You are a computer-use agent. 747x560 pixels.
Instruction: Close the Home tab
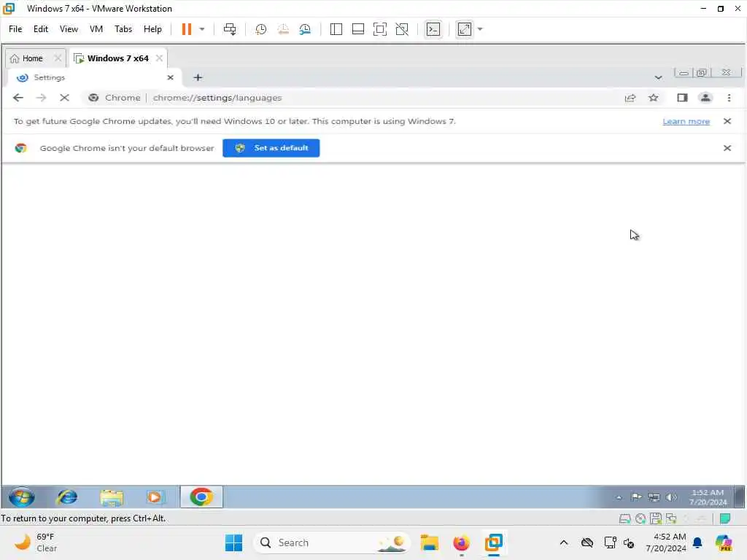(58, 58)
